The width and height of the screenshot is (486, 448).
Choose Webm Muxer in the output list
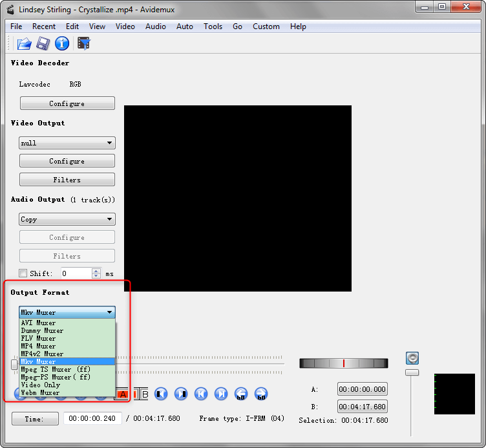click(40, 392)
